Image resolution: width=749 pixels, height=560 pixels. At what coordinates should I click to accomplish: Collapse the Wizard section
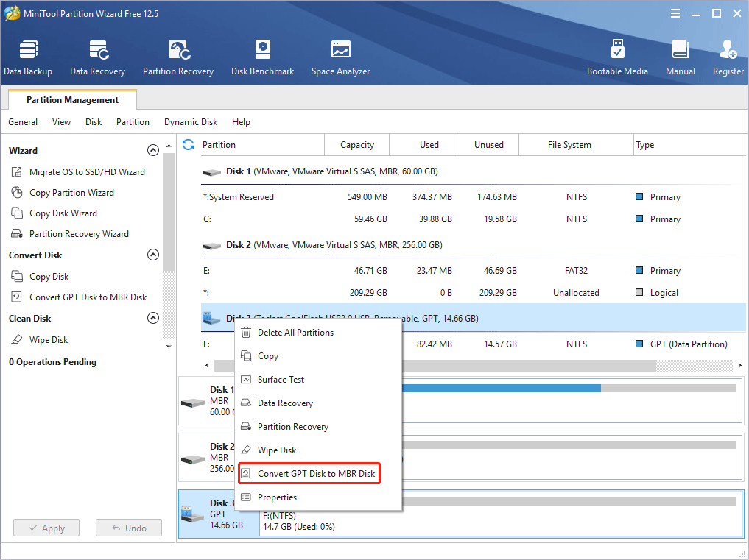point(153,150)
